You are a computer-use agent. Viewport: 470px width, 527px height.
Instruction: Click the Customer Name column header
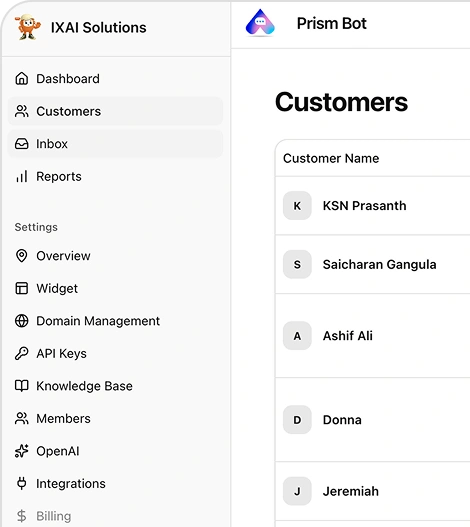(x=331, y=158)
